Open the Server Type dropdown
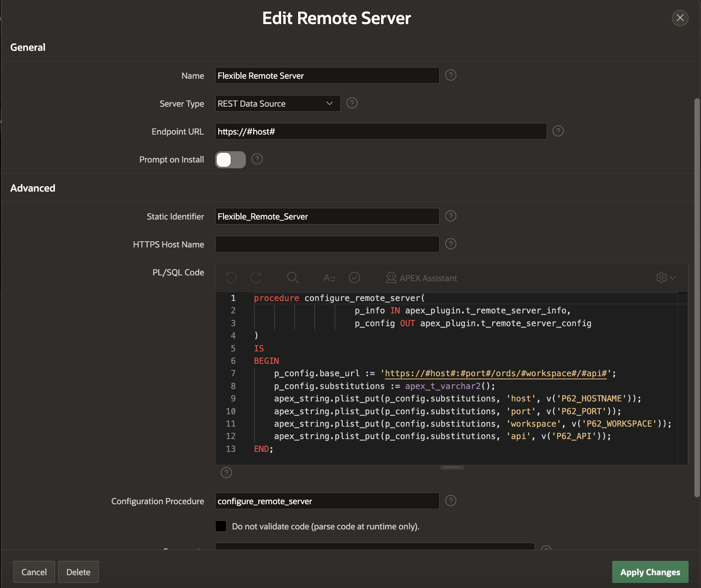The image size is (701, 588). 278,104
